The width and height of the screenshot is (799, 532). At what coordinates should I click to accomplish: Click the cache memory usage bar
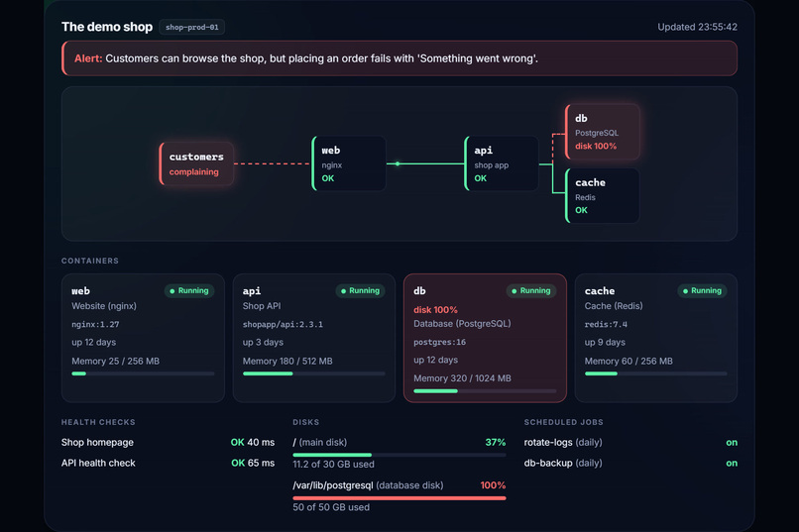pyautogui.click(x=656, y=373)
